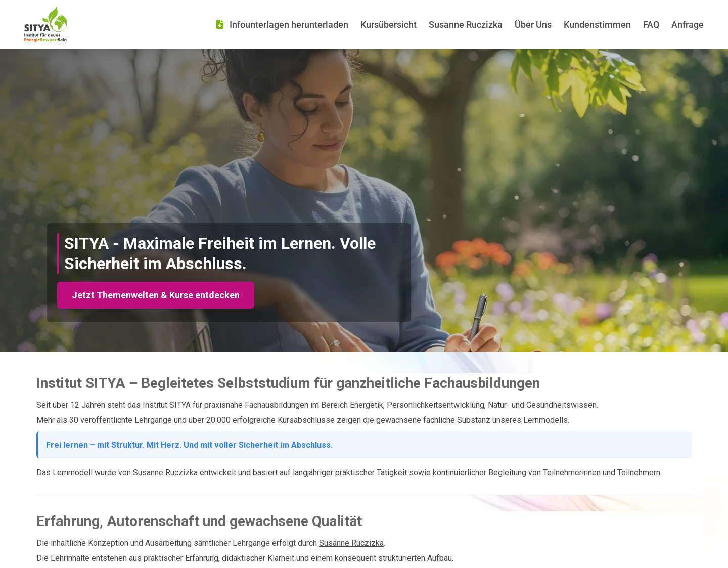
Task: Click the SITYA logo in the header
Action: pyautogui.click(x=45, y=24)
